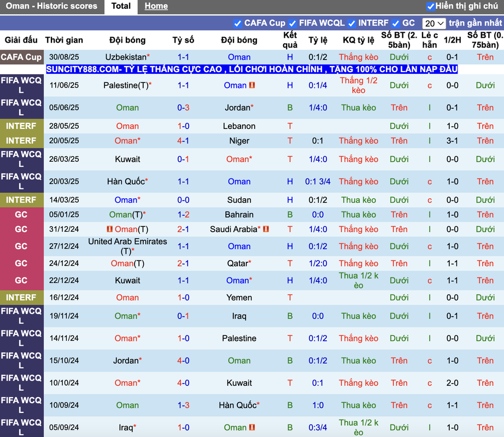Click United Arab Emirates (T) team name
This screenshot has height=437, width=504.
click(127, 246)
